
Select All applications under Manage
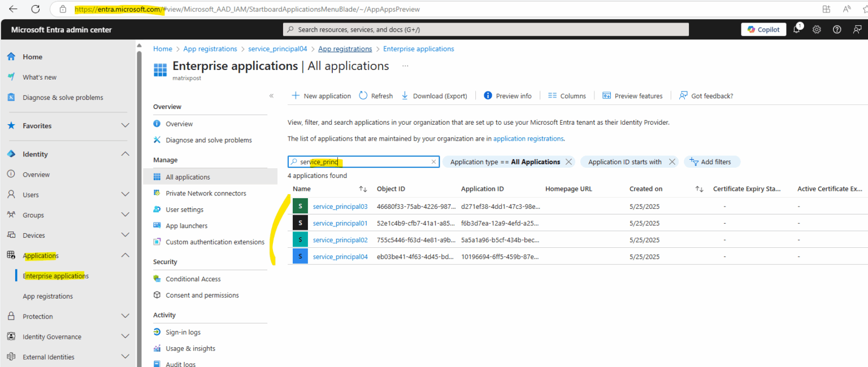pos(188,176)
